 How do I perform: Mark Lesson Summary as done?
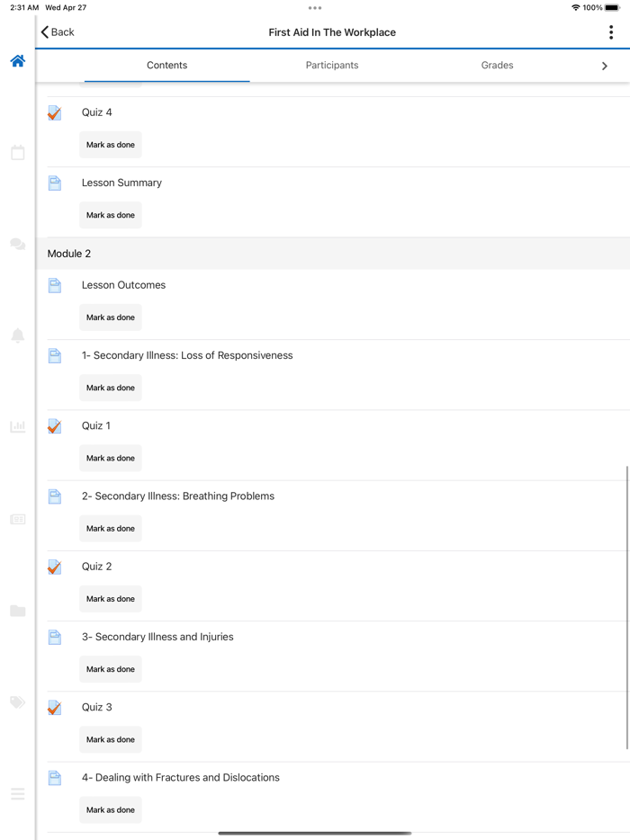coord(111,216)
